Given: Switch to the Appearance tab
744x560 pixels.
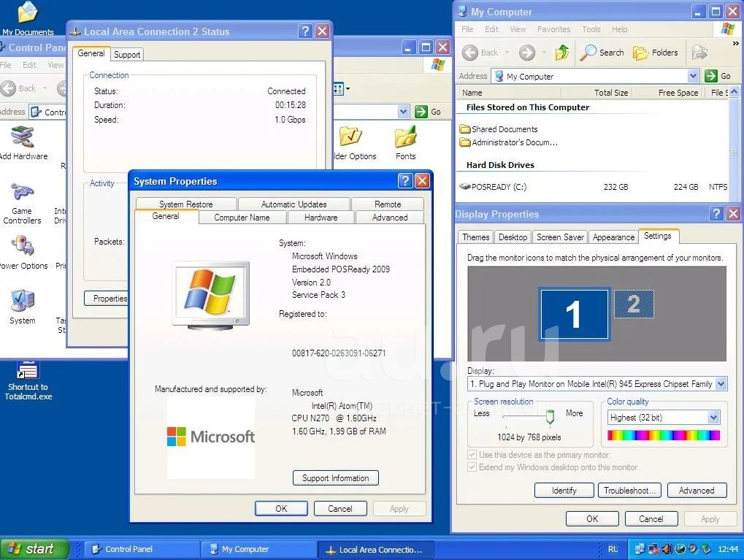Looking at the screenshot, I should (x=613, y=237).
